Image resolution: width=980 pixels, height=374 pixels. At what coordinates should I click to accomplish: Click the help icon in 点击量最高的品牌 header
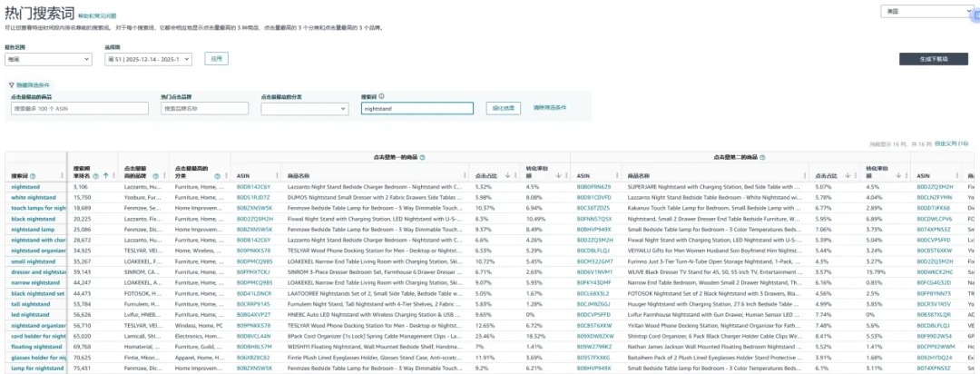click(155, 176)
